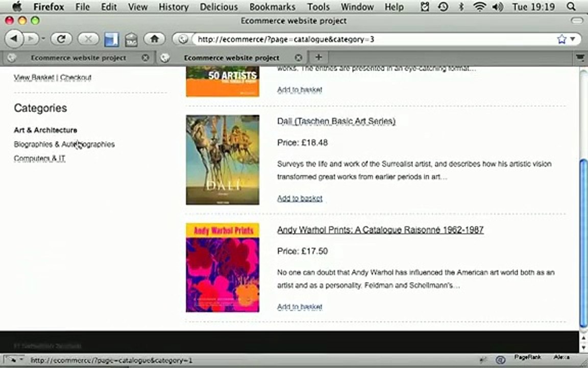Click the status bar tool icon at left

coord(13,360)
